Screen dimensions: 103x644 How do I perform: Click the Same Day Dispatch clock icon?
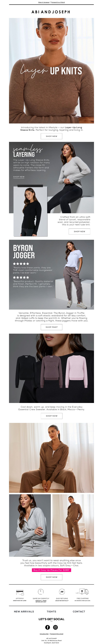point(41,592)
